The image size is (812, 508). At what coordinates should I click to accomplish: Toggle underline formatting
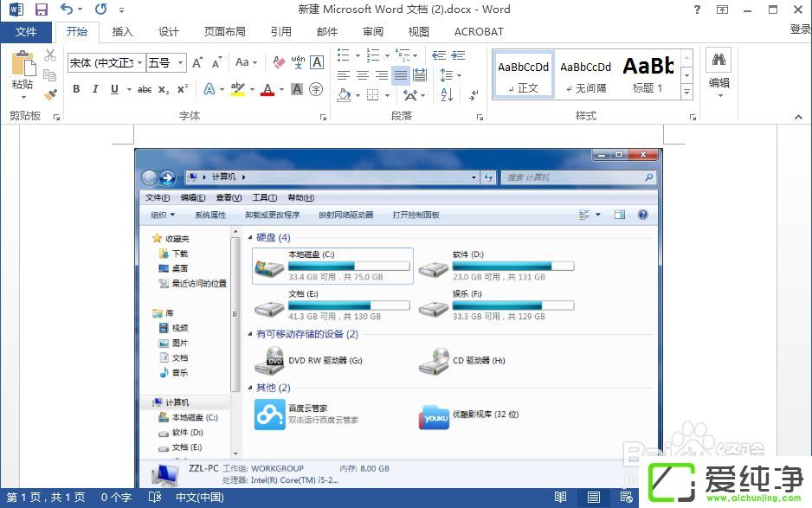114,89
